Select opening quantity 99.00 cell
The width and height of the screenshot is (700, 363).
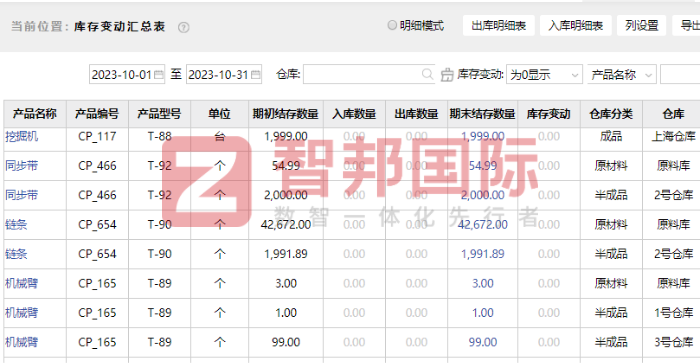tap(286, 342)
